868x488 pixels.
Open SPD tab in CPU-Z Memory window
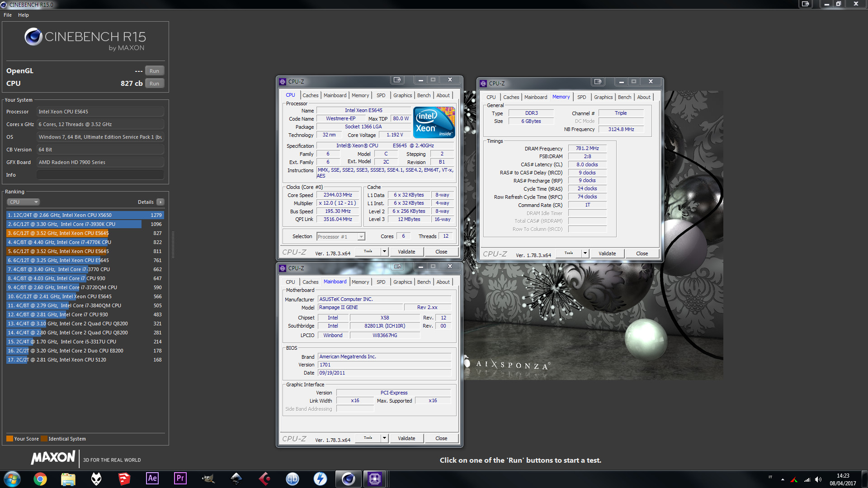point(582,97)
